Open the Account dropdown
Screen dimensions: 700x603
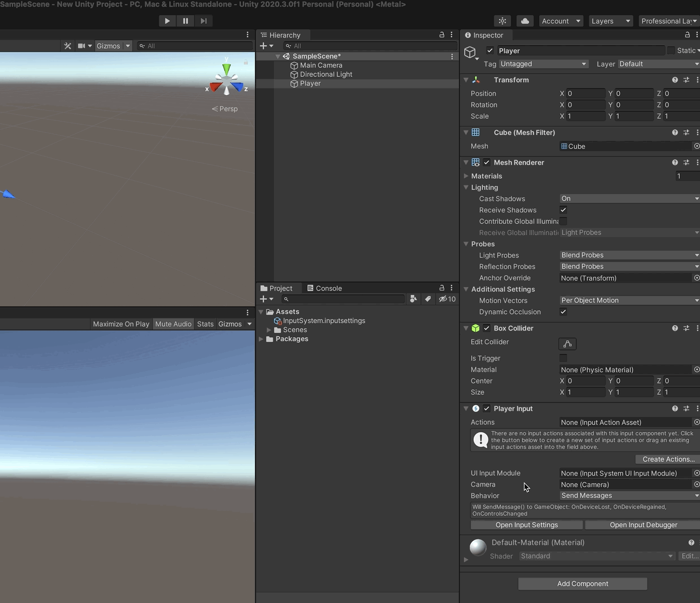561,21
